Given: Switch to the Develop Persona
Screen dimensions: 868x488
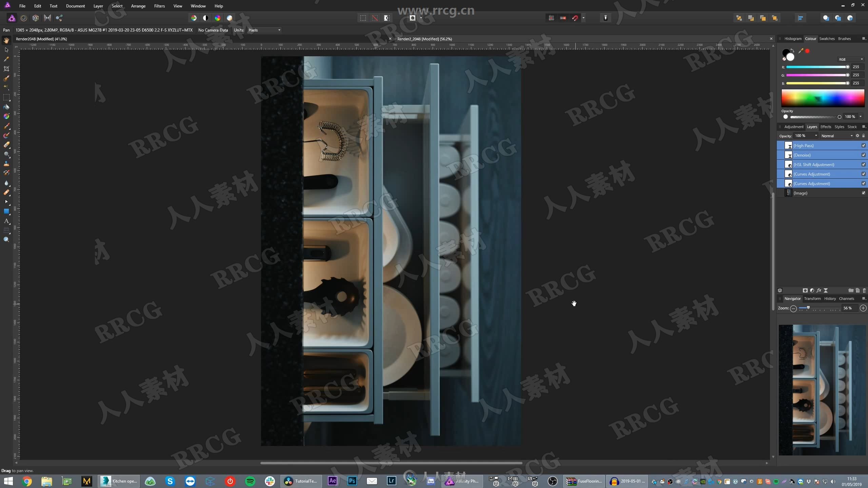Looking at the screenshot, I should tap(36, 18).
